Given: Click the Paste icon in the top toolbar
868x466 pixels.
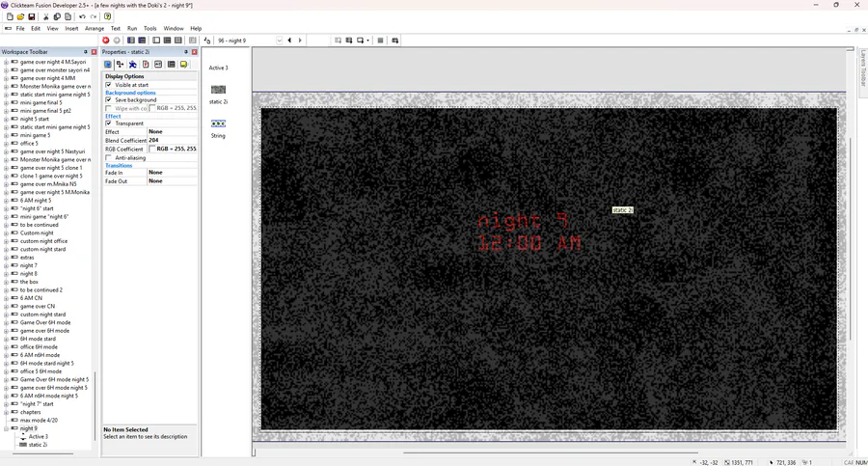Looking at the screenshot, I should (68, 16).
